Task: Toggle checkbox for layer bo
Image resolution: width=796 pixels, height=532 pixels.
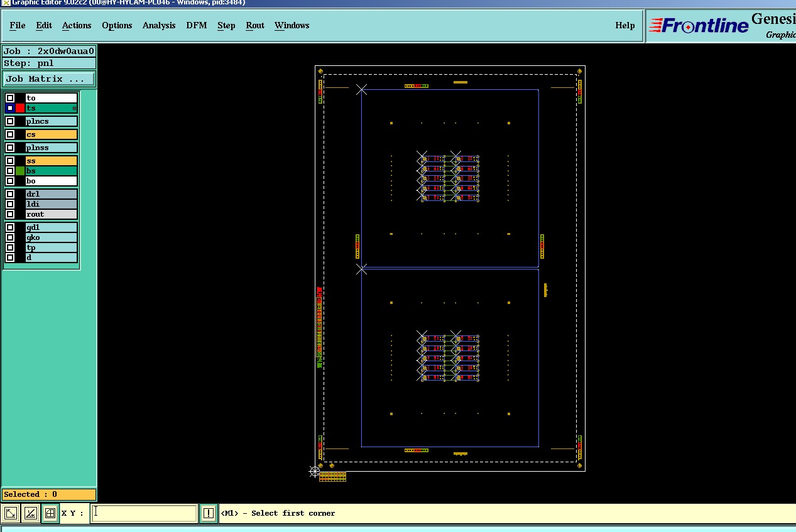Action: click(x=10, y=181)
